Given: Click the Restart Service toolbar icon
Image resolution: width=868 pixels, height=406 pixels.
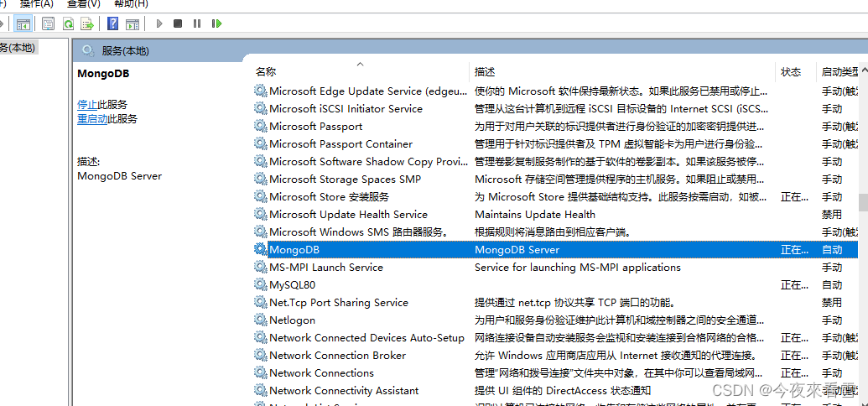Looking at the screenshot, I should tap(216, 23).
